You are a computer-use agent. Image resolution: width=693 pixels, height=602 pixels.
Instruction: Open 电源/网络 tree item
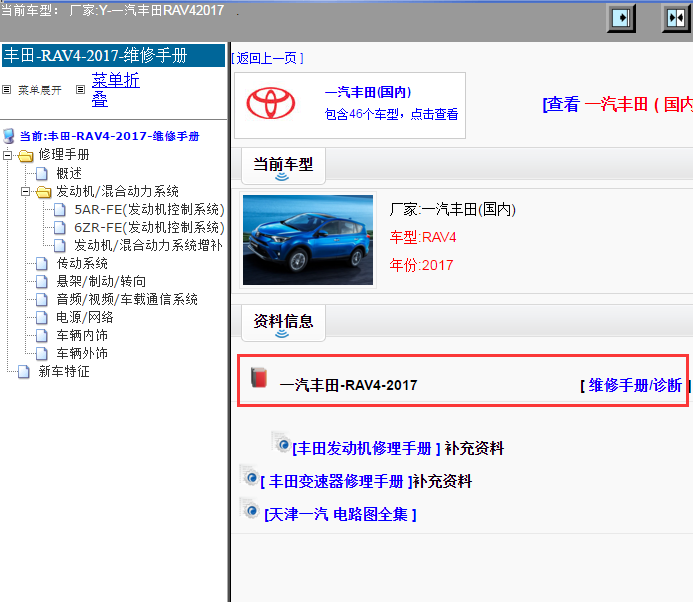click(85, 317)
